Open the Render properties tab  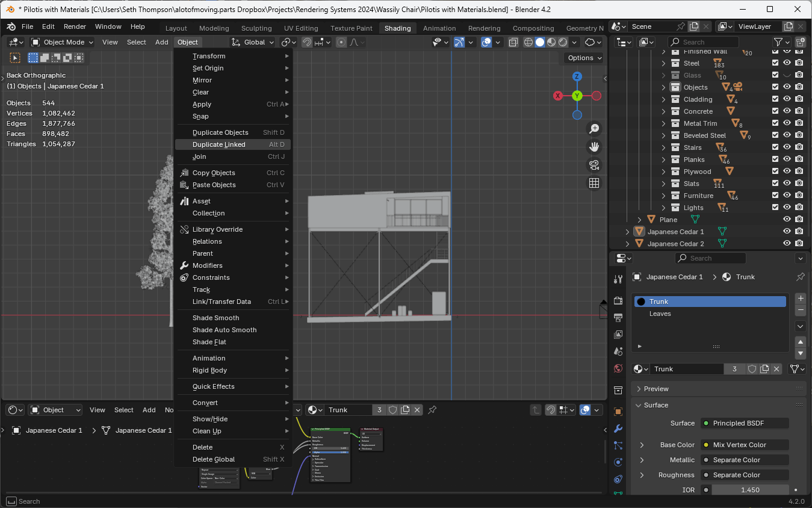tap(618, 300)
